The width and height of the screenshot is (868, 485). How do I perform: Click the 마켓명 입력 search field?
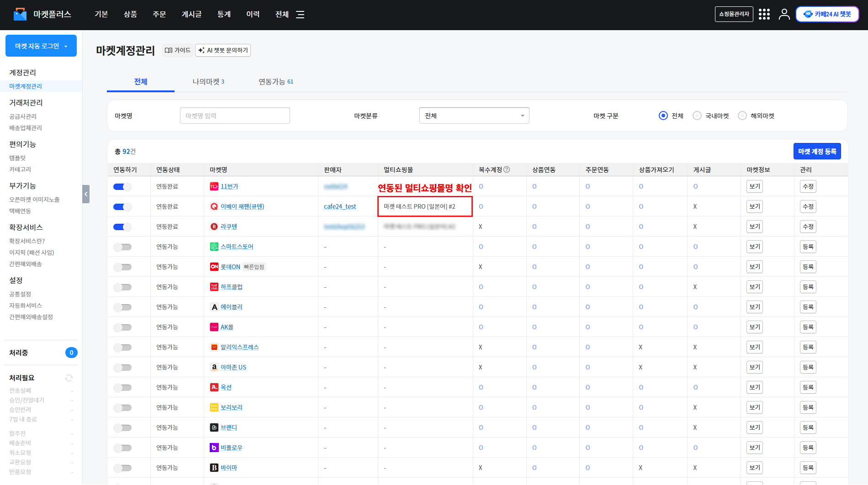coord(235,116)
